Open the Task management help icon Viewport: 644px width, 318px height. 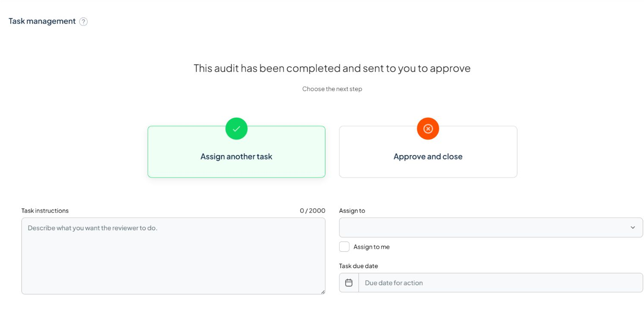(x=84, y=21)
